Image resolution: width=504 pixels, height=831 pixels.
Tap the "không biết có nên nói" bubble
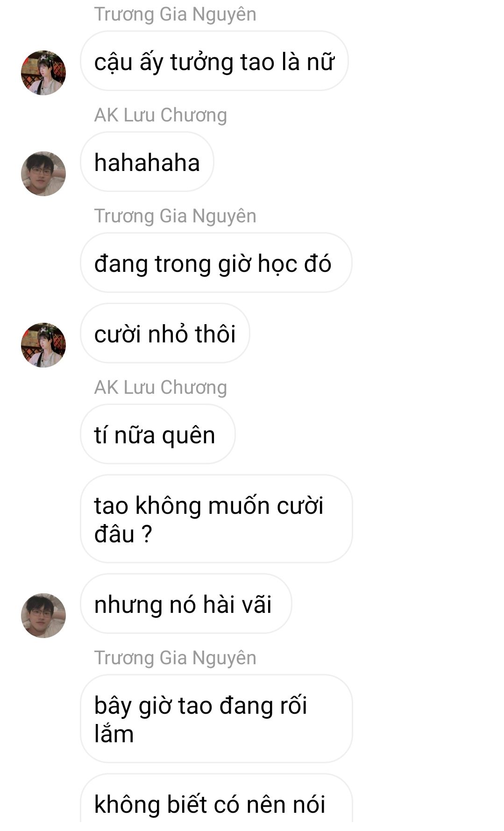coord(216,803)
